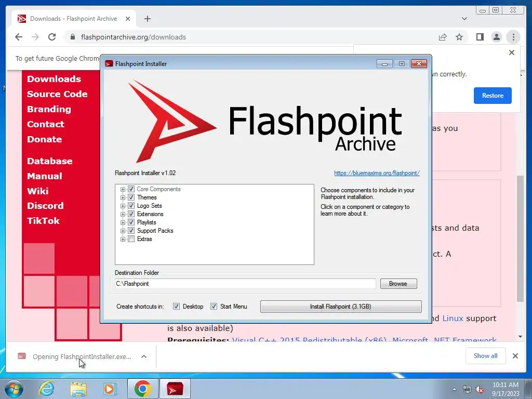Viewport: 532px width, 399px height.
Task: Open TikTok in the site sidebar
Action: (43, 221)
